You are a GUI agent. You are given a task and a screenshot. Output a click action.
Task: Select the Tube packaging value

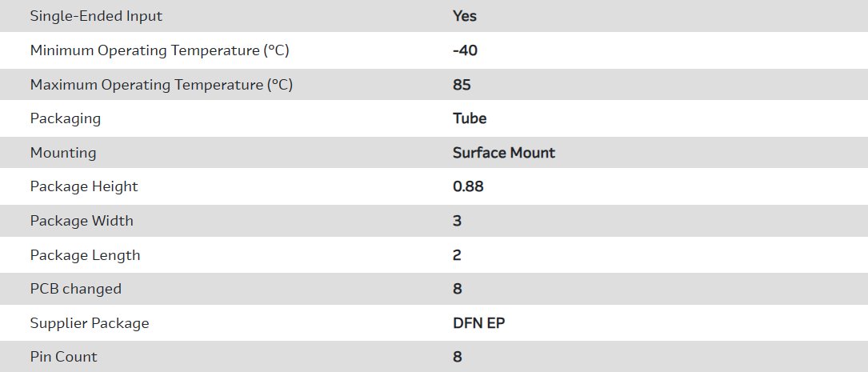(470, 118)
